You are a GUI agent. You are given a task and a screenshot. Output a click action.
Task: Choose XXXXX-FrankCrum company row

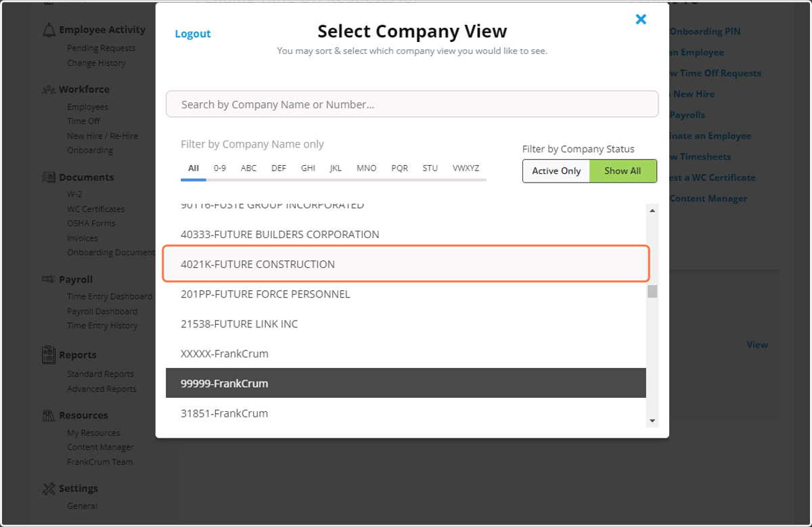[406, 354]
